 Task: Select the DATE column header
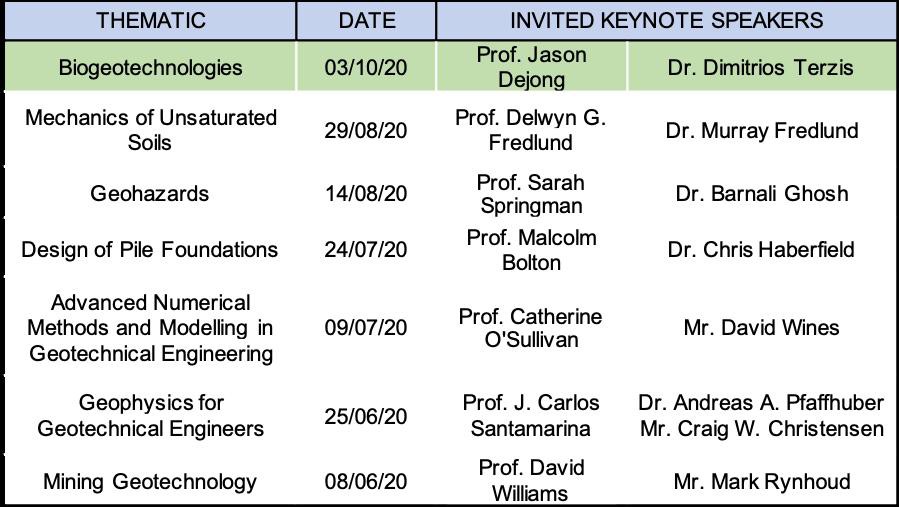click(x=366, y=20)
